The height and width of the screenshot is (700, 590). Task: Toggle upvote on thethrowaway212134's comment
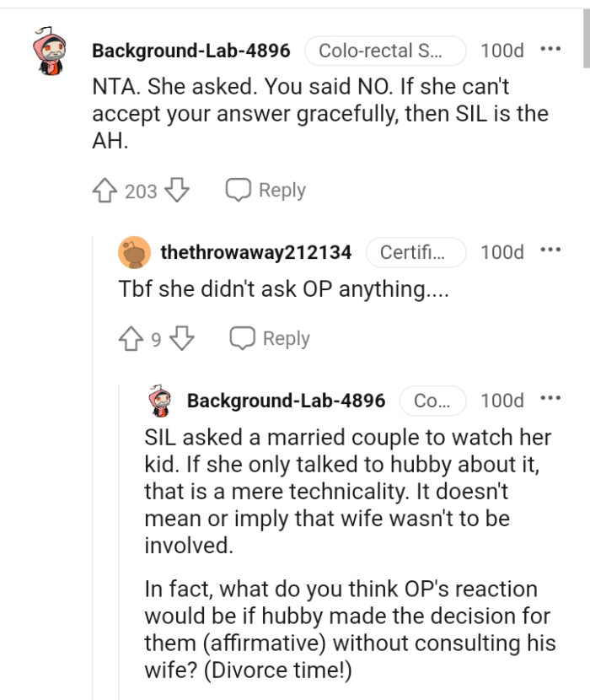130,338
